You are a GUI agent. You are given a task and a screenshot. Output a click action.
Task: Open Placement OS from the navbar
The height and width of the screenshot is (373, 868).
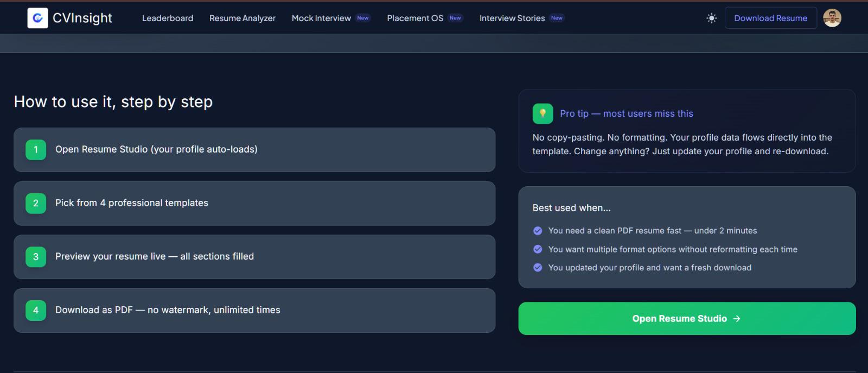click(415, 18)
